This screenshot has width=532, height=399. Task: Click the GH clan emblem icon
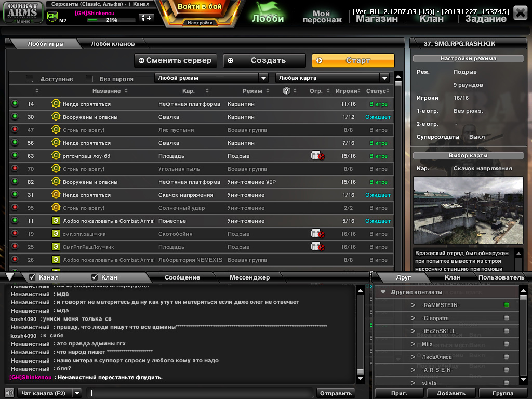tap(52, 16)
